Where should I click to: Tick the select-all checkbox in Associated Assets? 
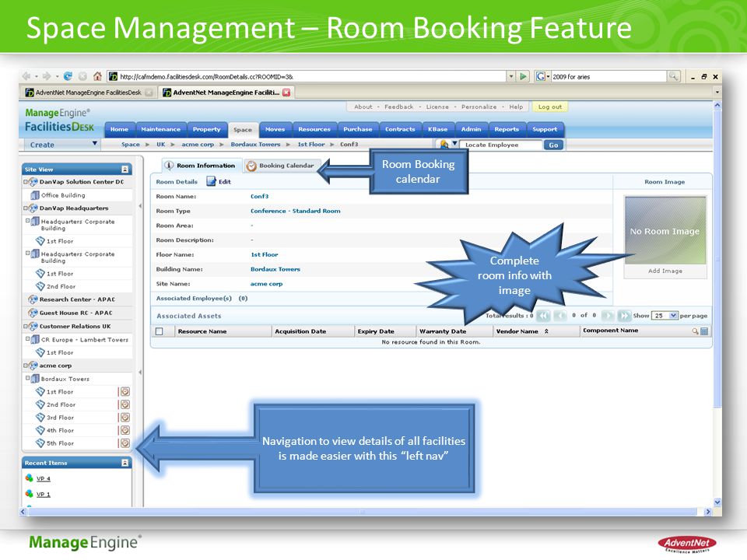click(159, 331)
